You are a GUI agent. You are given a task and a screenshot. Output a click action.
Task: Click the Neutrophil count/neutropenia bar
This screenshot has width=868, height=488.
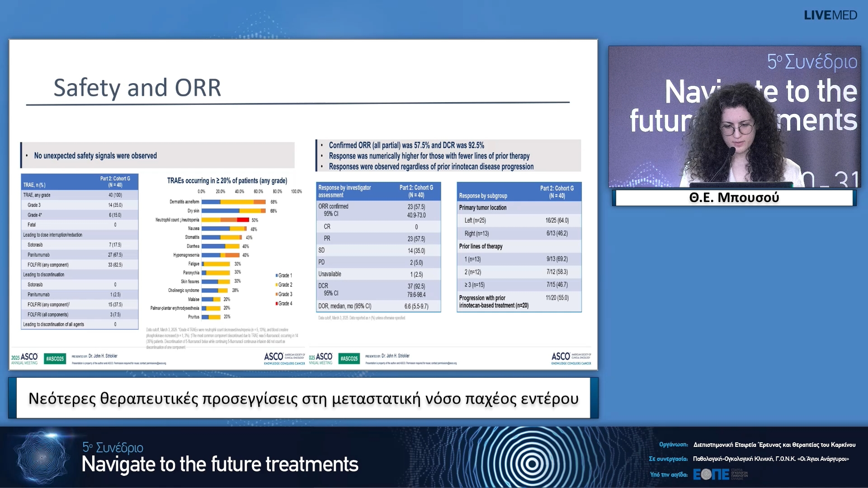225,220
